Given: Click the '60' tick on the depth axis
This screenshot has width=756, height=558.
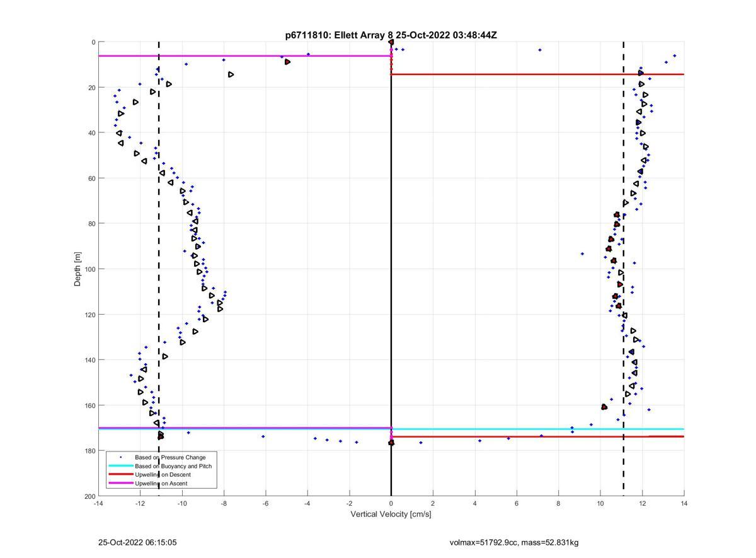Looking at the screenshot, I should coord(91,178).
